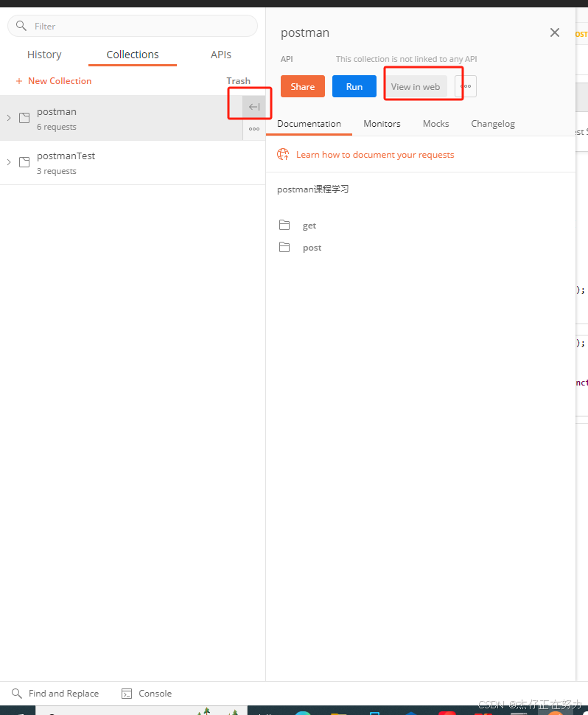Open Find and Replace
This screenshot has width=588, height=715.
[x=64, y=693]
